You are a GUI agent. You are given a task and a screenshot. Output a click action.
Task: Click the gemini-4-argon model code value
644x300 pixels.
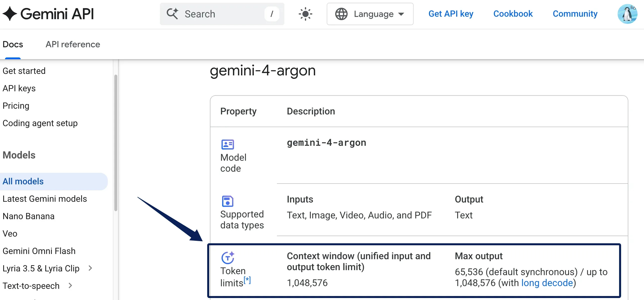pos(326,143)
